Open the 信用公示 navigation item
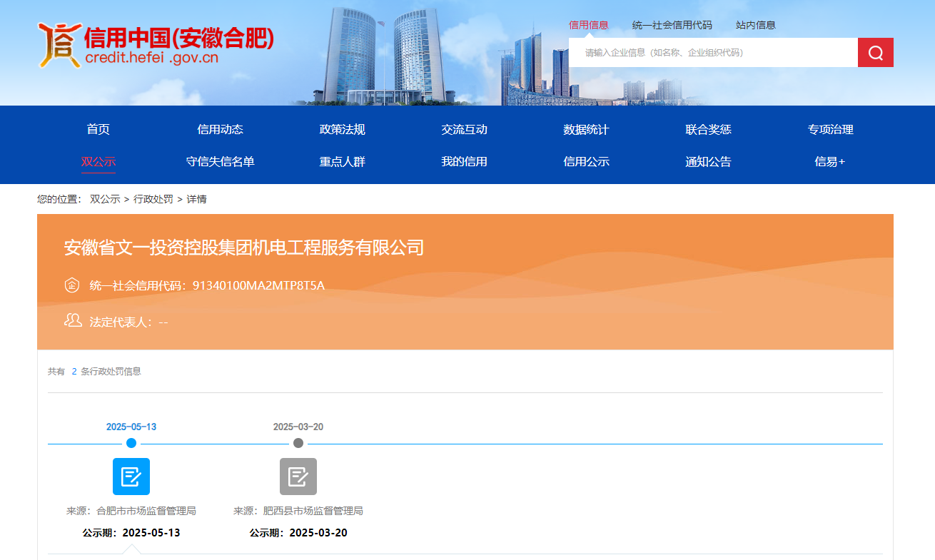 587,161
